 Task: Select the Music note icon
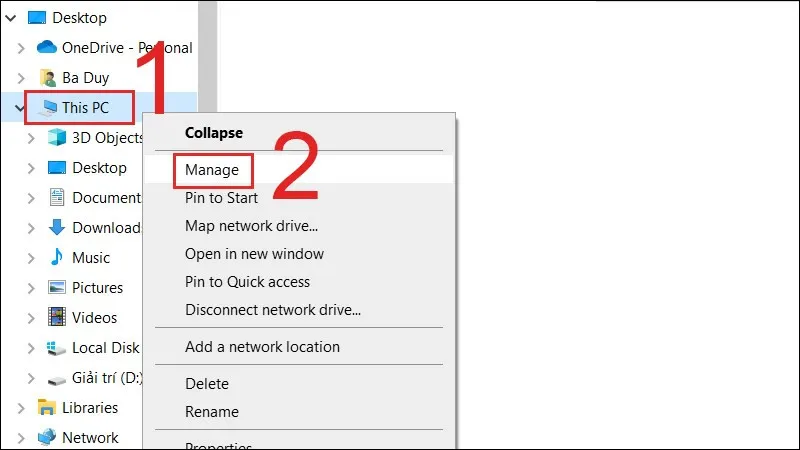pos(58,258)
